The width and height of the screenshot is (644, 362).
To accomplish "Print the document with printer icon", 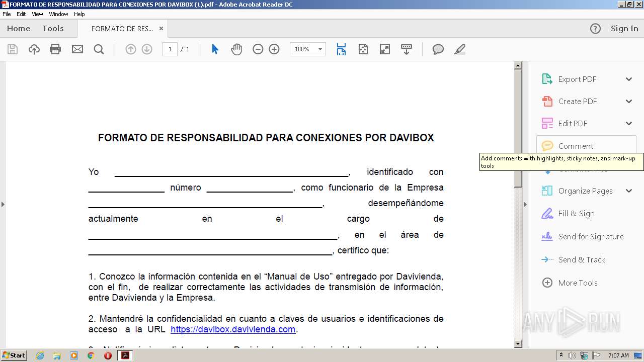I will point(55,49).
